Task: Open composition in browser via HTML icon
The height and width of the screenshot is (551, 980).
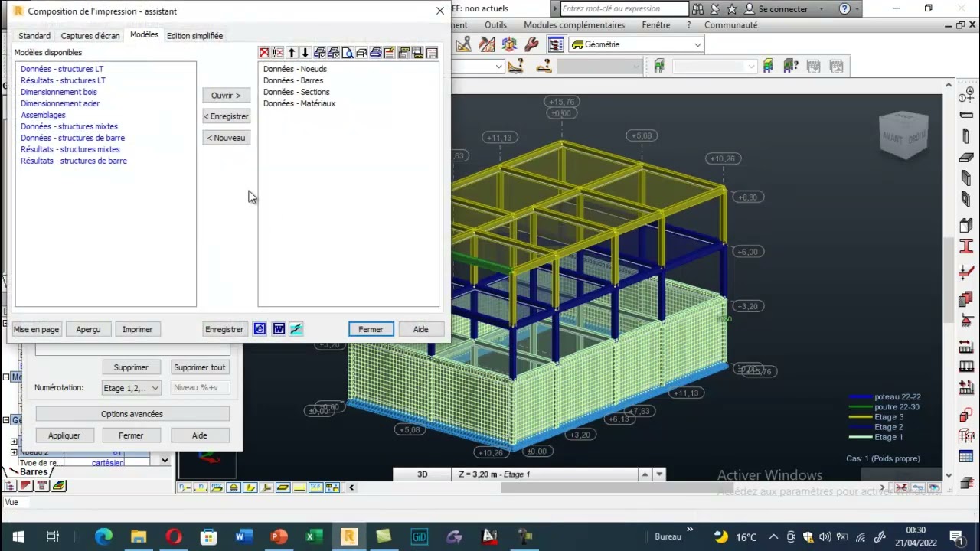Action: pyautogui.click(x=260, y=329)
